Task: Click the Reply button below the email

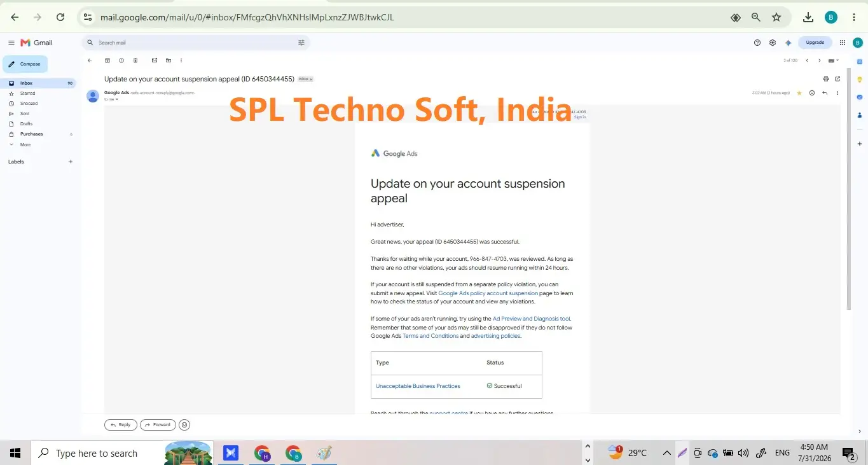Action: (121, 425)
